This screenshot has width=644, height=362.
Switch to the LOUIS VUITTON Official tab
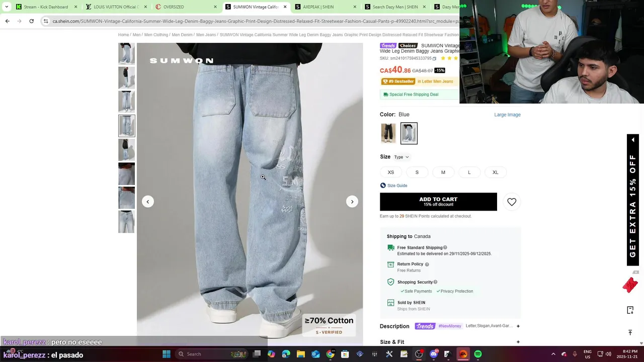[x=116, y=7]
